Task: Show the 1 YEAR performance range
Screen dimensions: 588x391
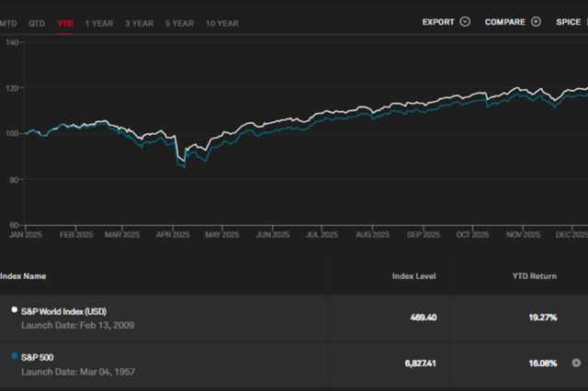Action: (99, 23)
